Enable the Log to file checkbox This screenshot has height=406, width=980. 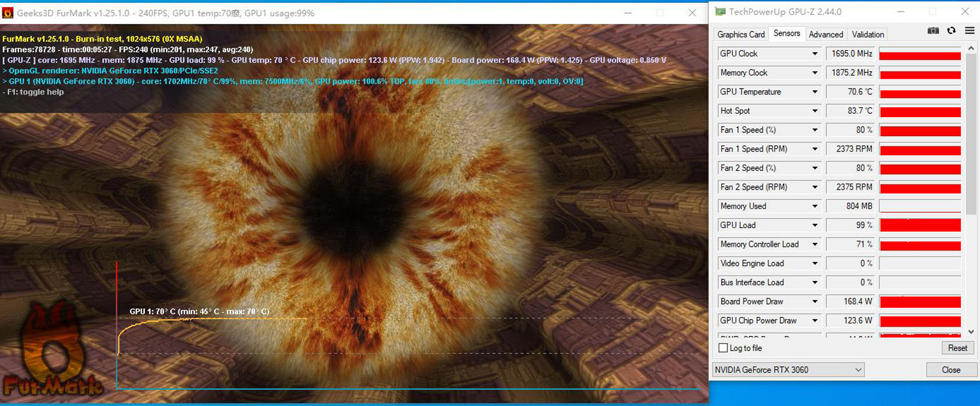[x=723, y=348]
